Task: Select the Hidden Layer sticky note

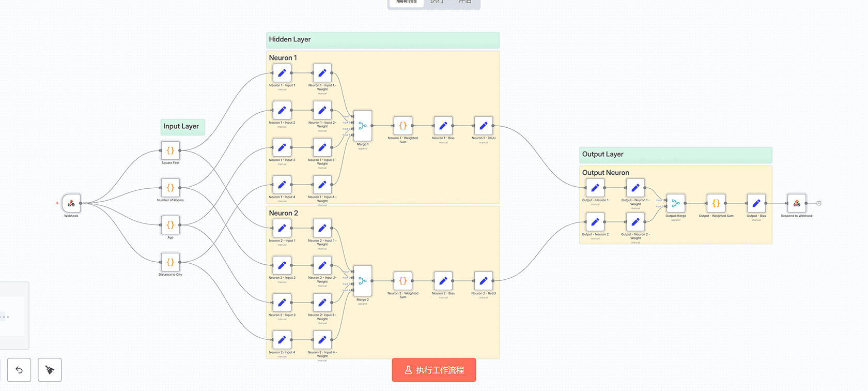Action: pos(382,40)
